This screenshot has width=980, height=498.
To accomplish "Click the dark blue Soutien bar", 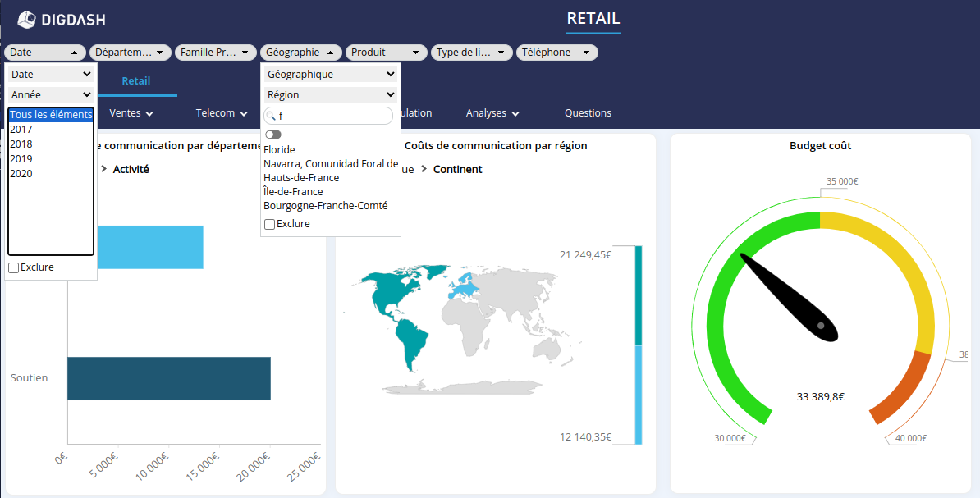I will [x=169, y=379].
